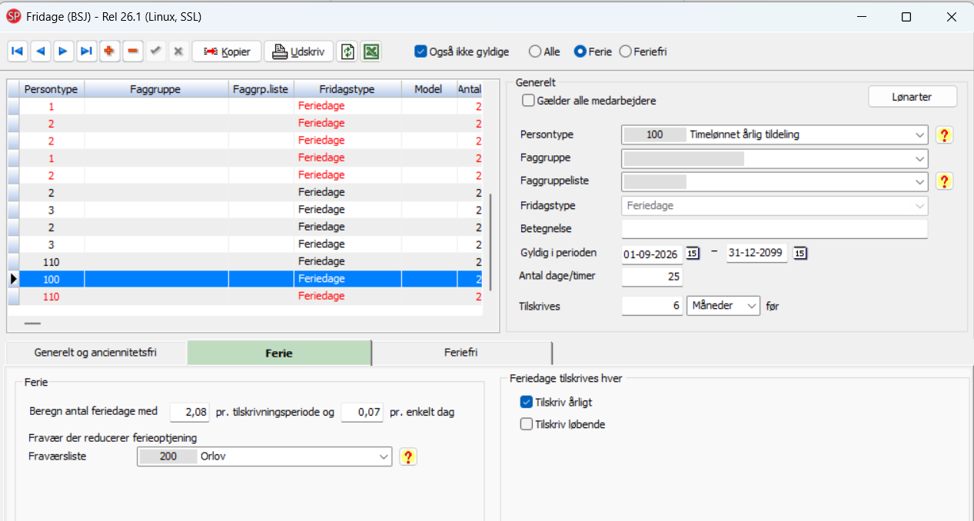The image size is (974, 521).
Task: Open the Faggruppe dropdown
Action: pos(919,158)
